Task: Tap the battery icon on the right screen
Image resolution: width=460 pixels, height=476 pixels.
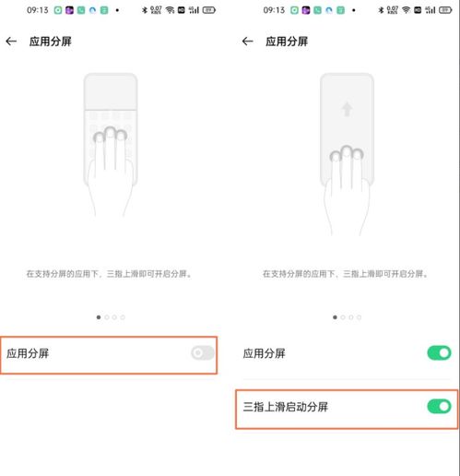Action: coord(445,10)
